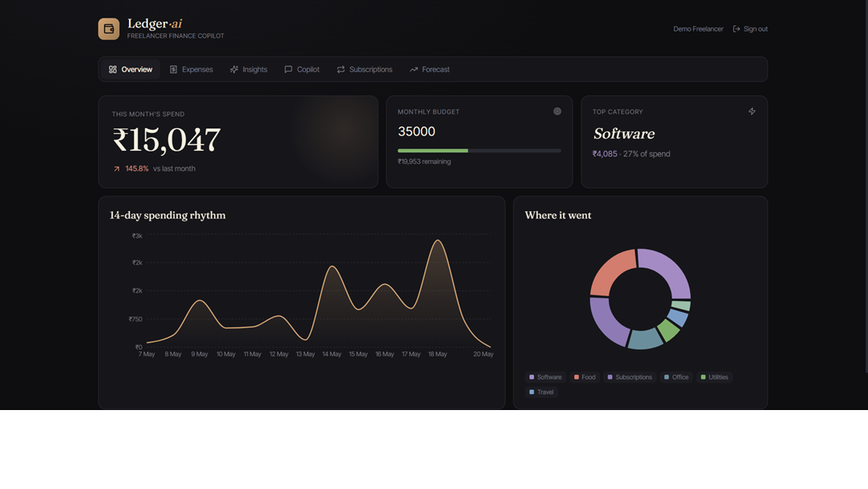The height and width of the screenshot is (489, 868).
Task: Click the Forecast trend line icon
Action: point(414,69)
